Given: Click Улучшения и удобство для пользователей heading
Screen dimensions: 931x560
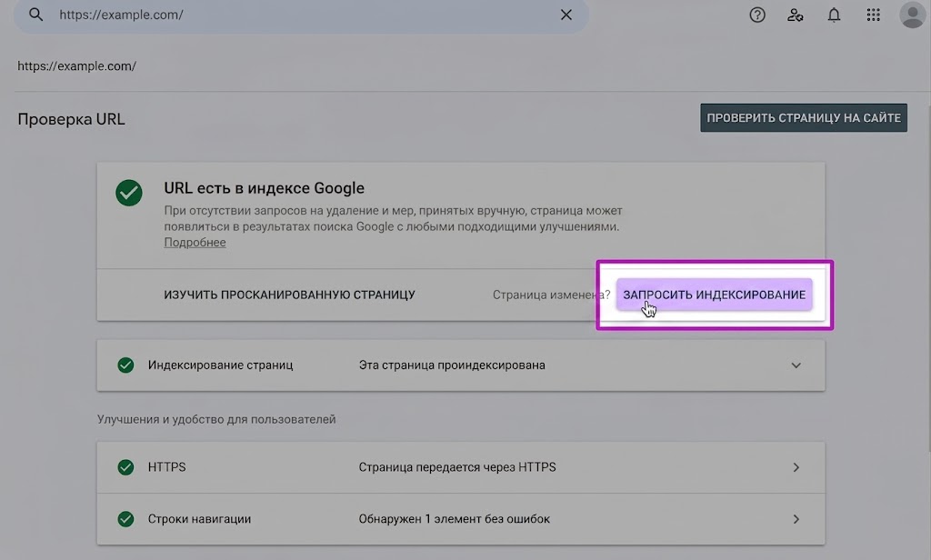Looking at the screenshot, I should tap(216, 419).
